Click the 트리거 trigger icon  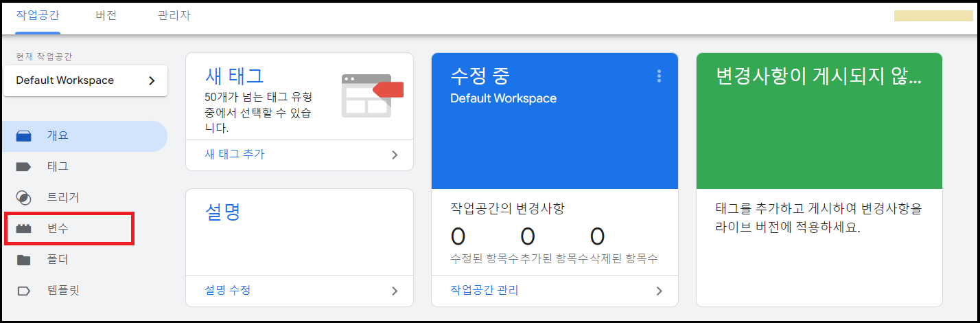pyautogui.click(x=24, y=198)
